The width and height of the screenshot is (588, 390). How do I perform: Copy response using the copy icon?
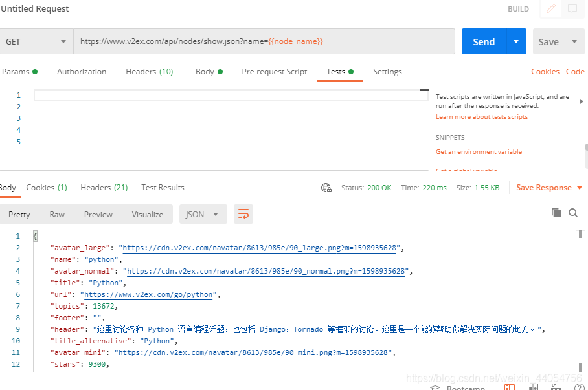pyautogui.click(x=556, y=213)
